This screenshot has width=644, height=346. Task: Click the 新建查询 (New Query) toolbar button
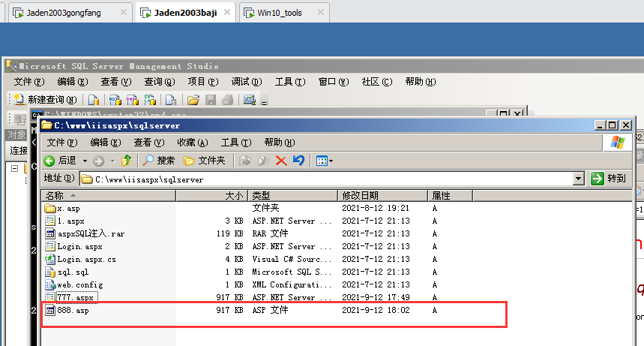click(45, 100)
